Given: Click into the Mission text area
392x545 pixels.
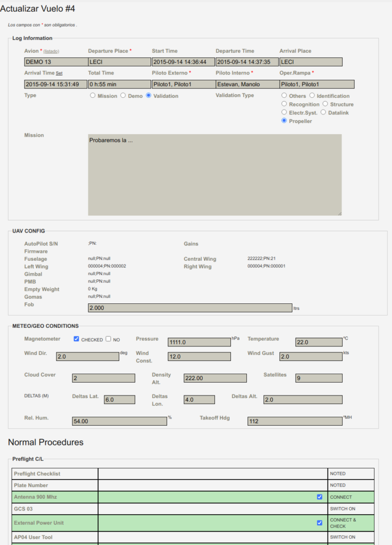Looking at the screenshot, I should click(x=215, y=175).
